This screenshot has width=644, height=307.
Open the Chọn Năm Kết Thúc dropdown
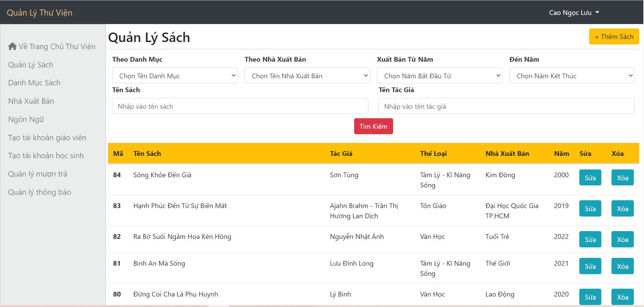[572, 75]
